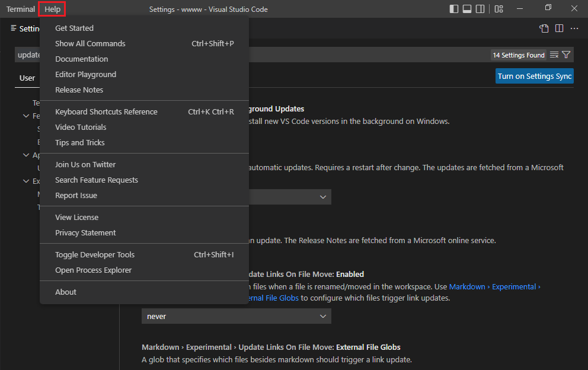
Task: Choose Get Started from Help menu
Action: [145, 28]
